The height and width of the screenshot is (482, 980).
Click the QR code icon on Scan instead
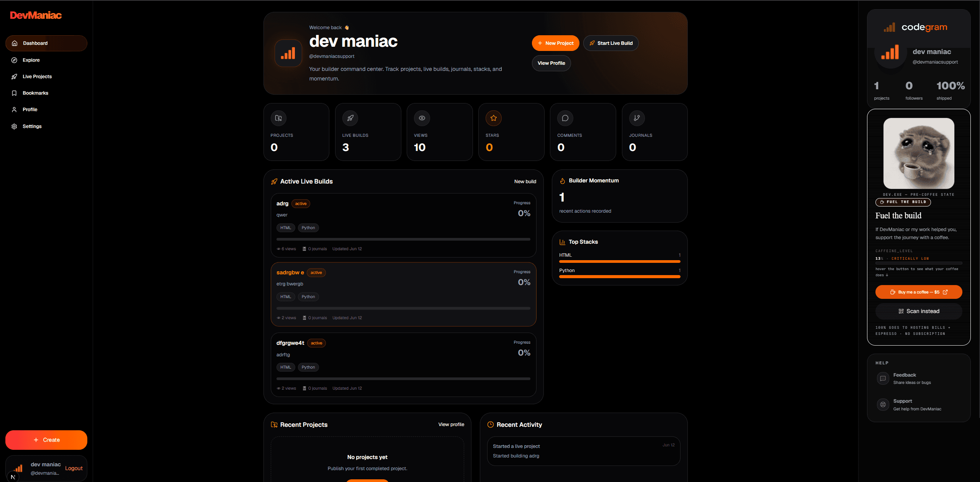901,311
